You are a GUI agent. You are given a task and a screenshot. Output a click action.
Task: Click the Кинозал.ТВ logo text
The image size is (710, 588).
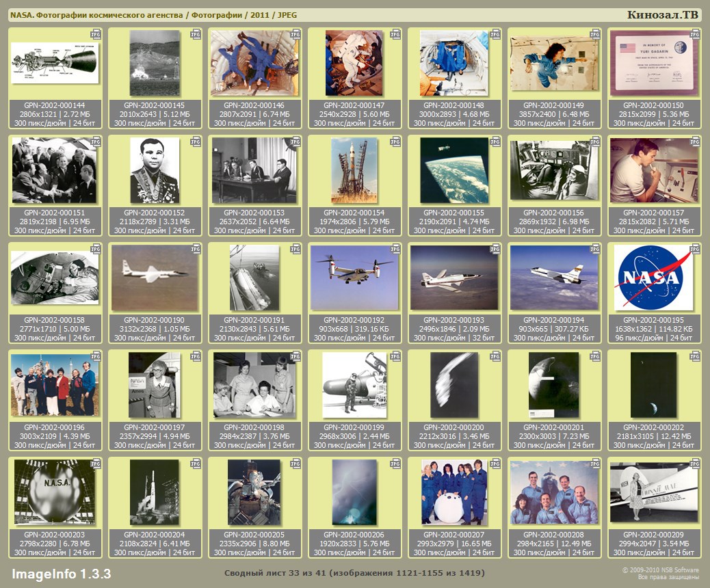[662, 15]
